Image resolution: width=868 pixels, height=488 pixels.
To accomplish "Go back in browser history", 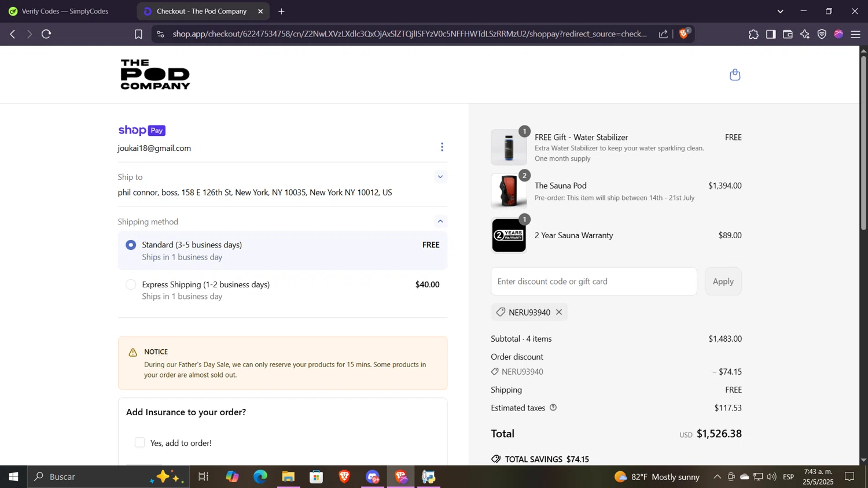I will pyautogui.click(x=13, y=34).
